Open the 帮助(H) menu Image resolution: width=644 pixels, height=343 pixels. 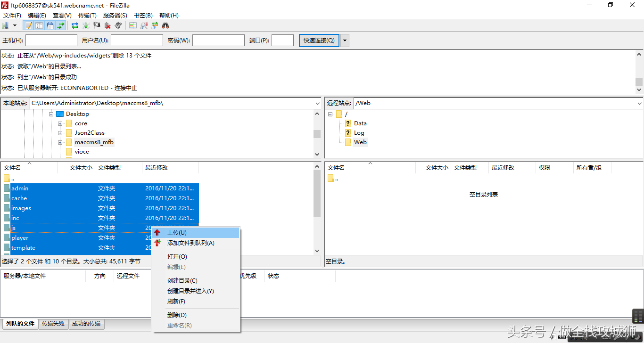pos(169,16)
